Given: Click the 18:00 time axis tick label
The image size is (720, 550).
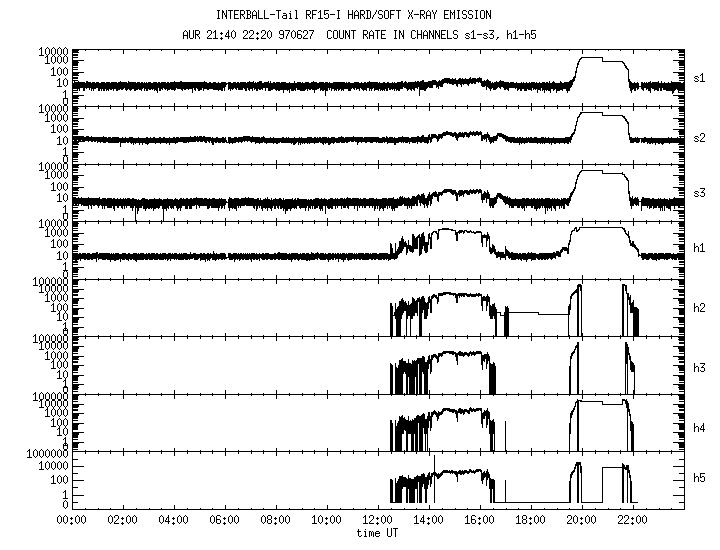Looking at the screenshot, I should pyautogui.click(x=531, y=520).
